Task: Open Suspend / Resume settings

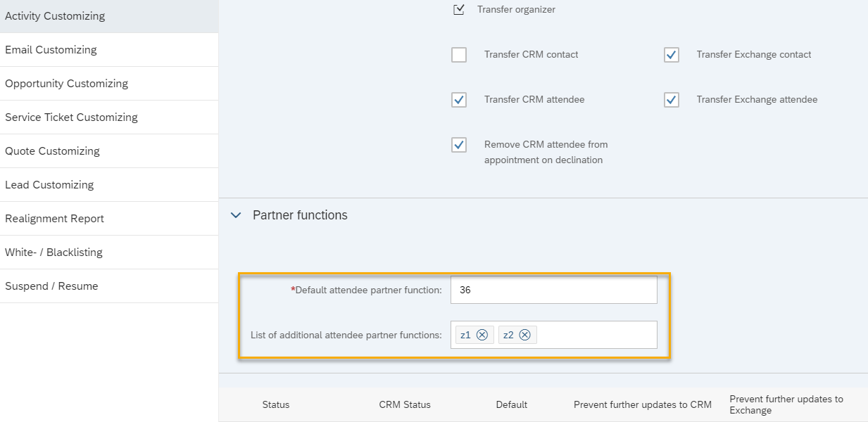Action: pos(51,286)
